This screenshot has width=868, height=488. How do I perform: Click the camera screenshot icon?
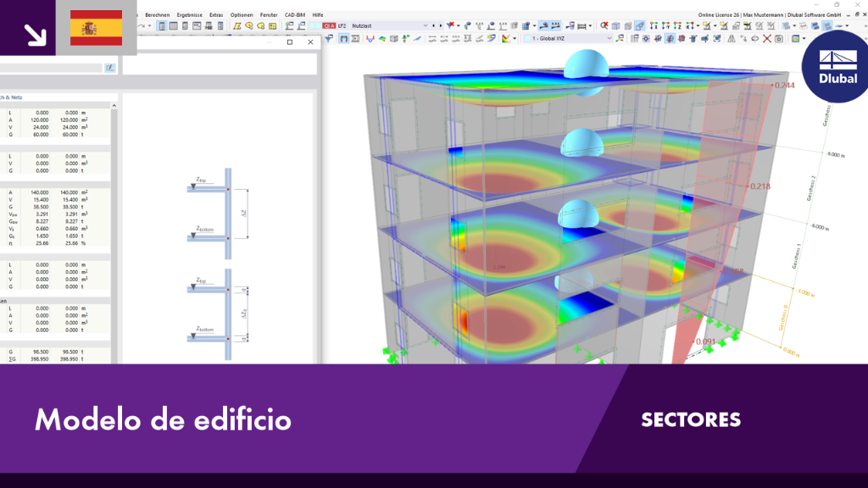(x=779, y=39)
